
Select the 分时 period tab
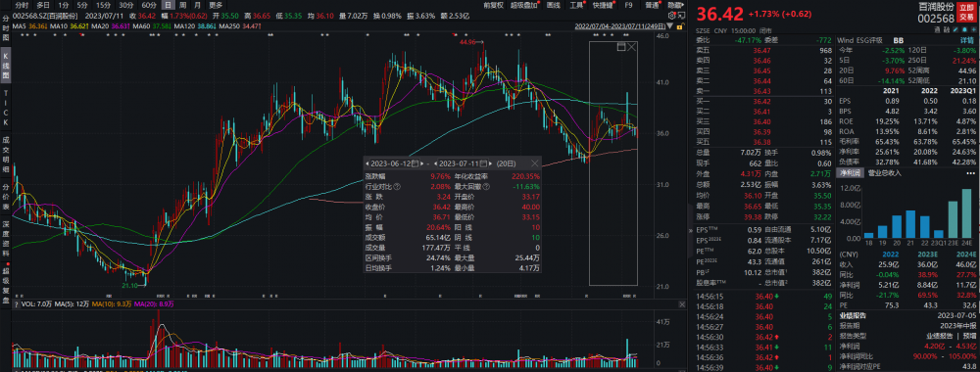(x=22, y=5)
